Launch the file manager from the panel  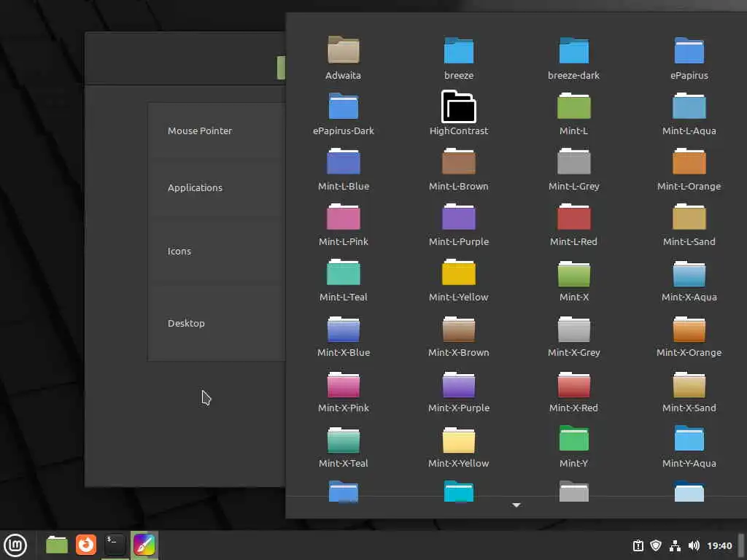pyautogui.click(x=57, y=545)
